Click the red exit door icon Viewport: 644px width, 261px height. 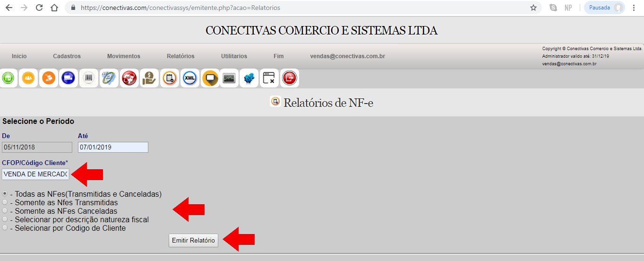tap(289, 78)
